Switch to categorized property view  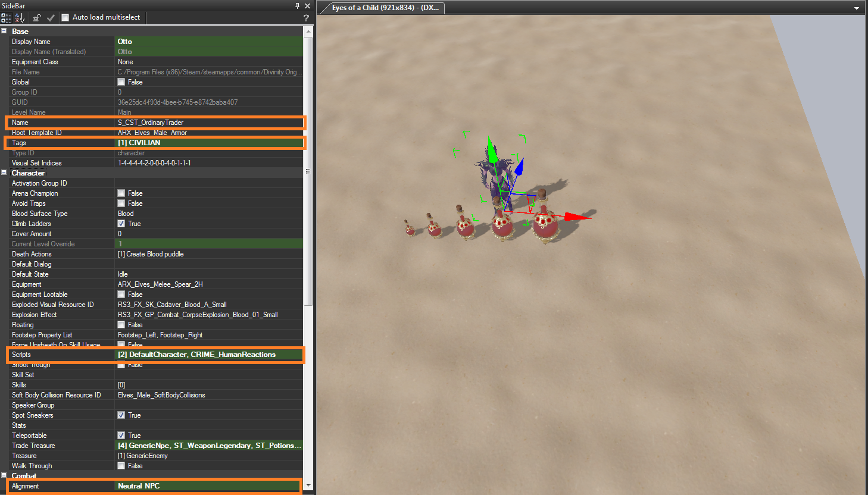click(6, 18)
